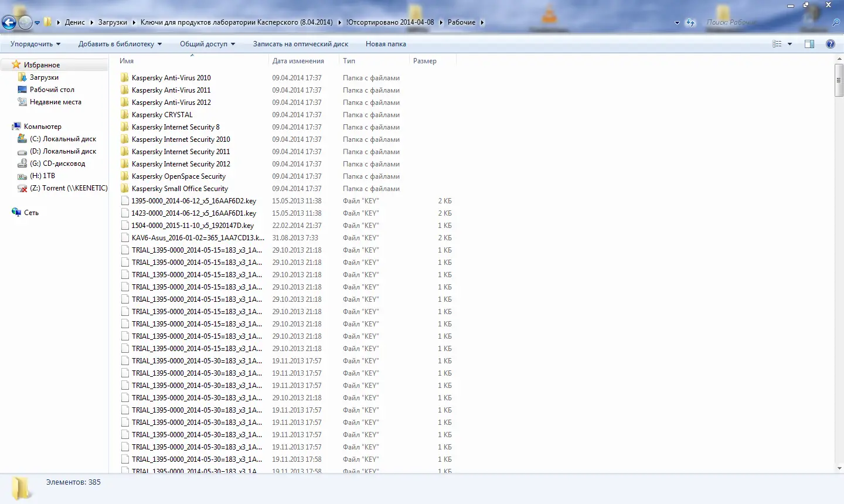Select the Kaspersky CRYSTAL folder name

(162, 115)
